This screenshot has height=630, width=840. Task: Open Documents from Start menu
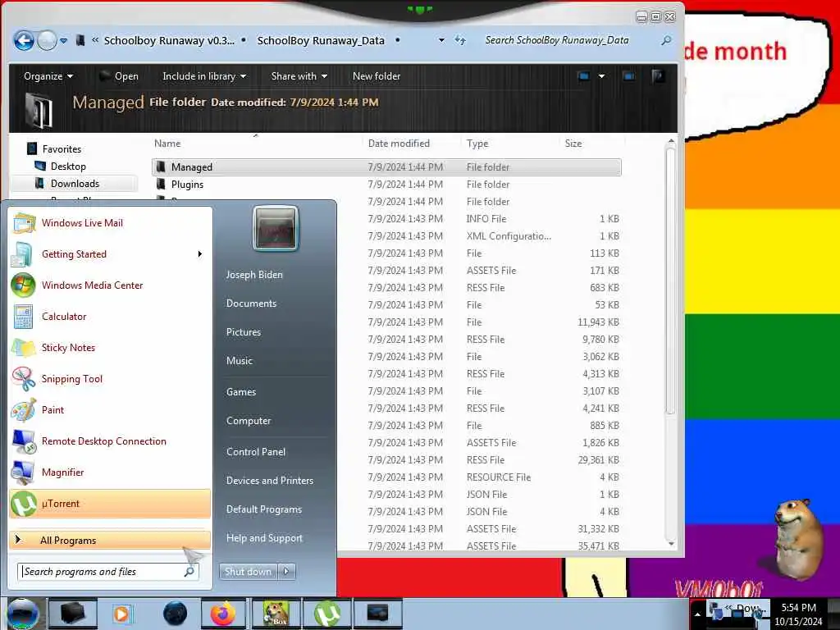click(251, 304)
